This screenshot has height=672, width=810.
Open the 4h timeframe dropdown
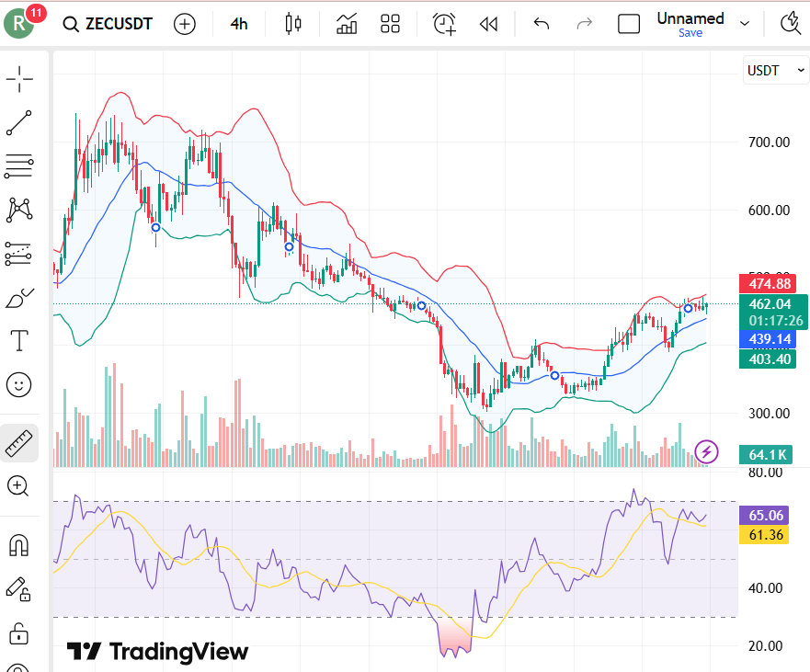238,24
